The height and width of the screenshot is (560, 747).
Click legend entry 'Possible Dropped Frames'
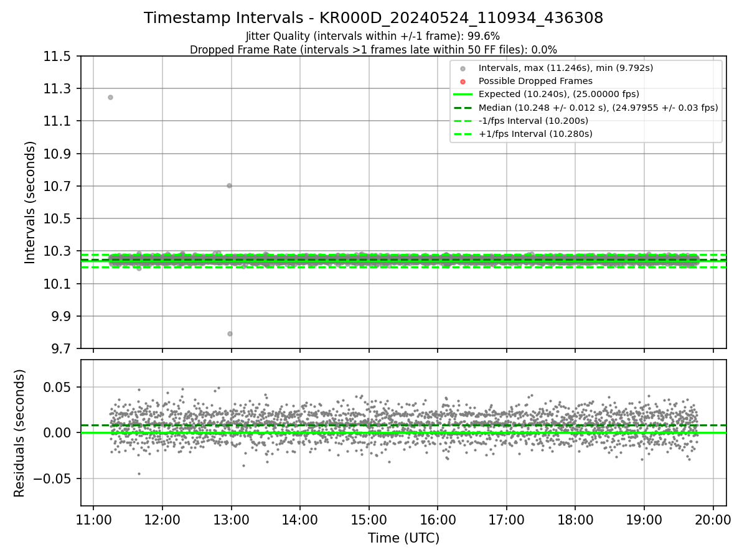[535, 81]
